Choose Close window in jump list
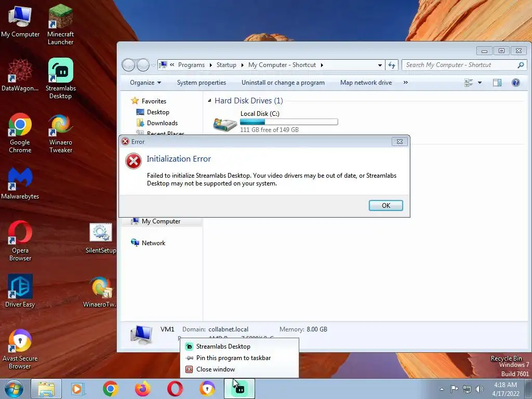532x399 pixels. point(240,369)
